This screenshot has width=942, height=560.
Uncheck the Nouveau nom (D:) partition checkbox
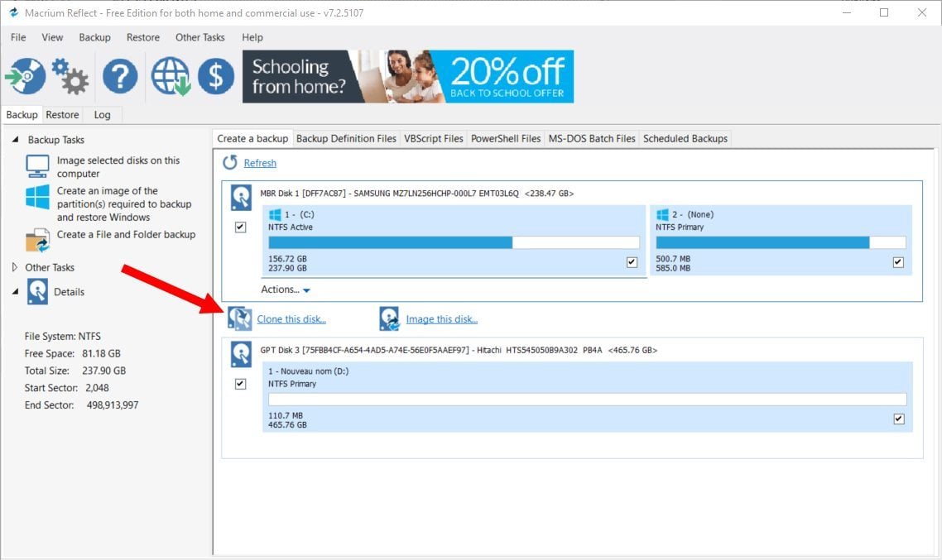(x=899, y=419)
